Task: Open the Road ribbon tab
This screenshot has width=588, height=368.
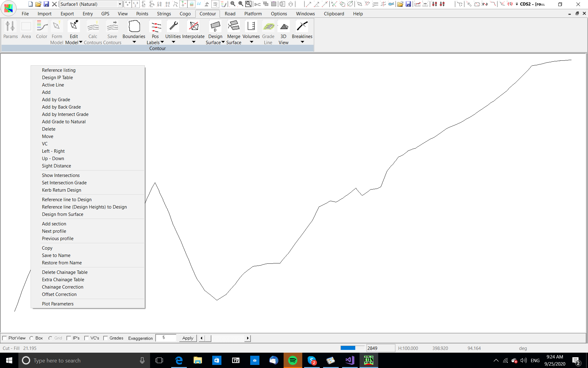Action: pos(230,14)
